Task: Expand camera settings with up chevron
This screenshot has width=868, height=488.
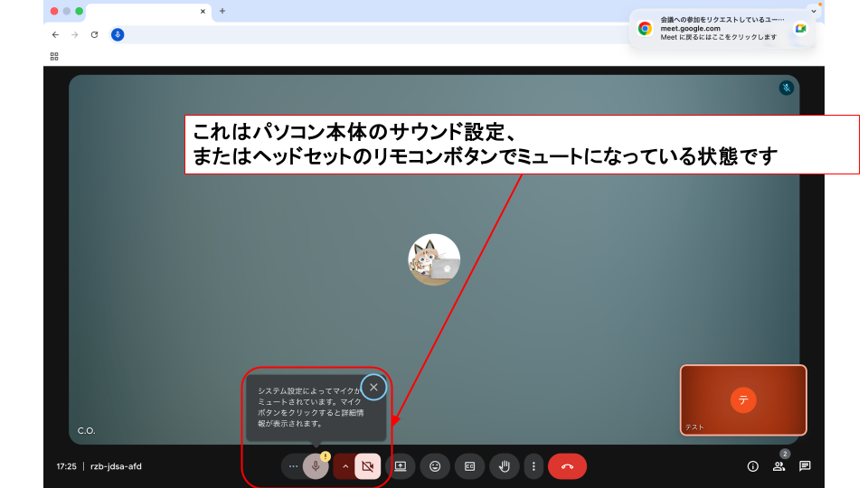Action: (344, 466)
